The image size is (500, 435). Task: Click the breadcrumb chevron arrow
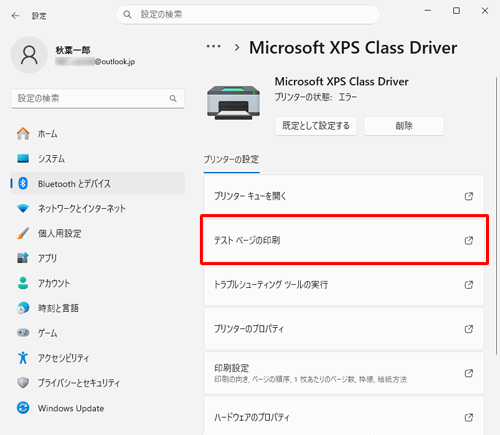click(237, 47)
